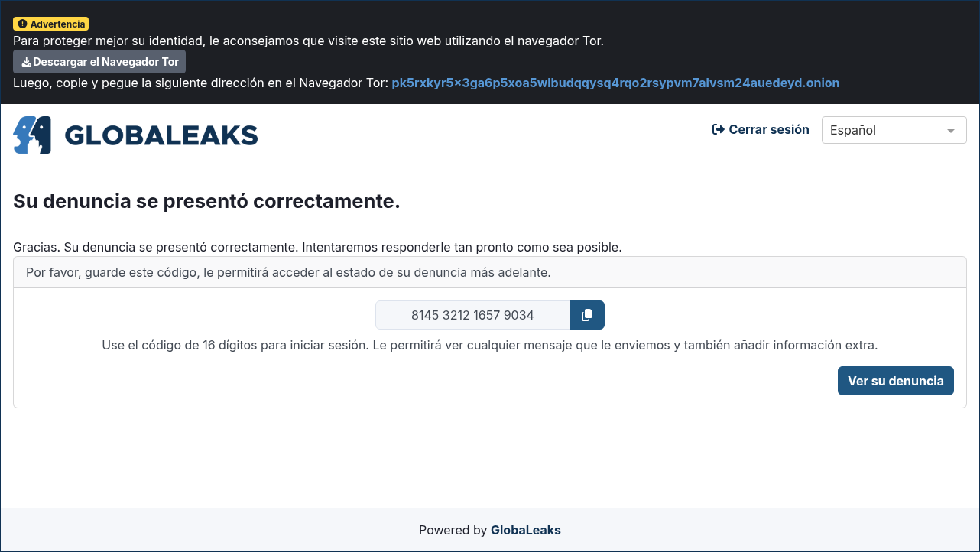Click the text Para proteger mejor su identidad
Image resolution: width=980 pixels, height=552 pixels.
click(308, 41)
